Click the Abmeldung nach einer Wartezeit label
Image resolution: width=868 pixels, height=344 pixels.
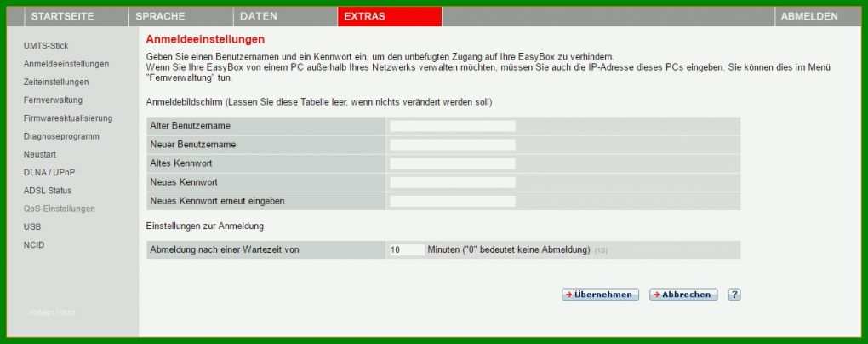[x=225, y=249]
